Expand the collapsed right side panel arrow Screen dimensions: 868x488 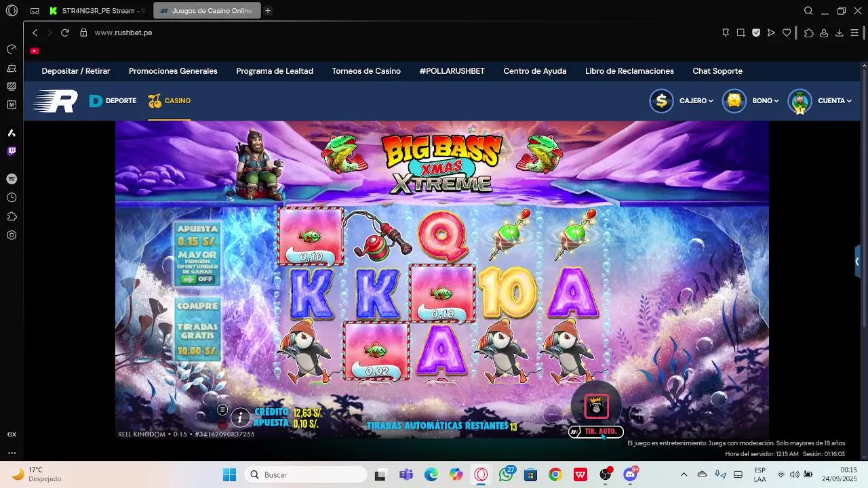click(x=857, y=261)
